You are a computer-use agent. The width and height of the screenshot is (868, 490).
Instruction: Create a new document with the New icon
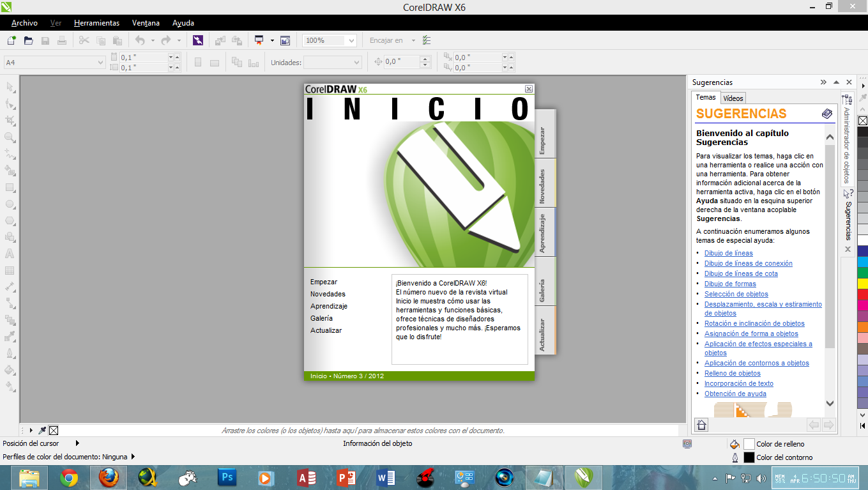click(11, 40)
